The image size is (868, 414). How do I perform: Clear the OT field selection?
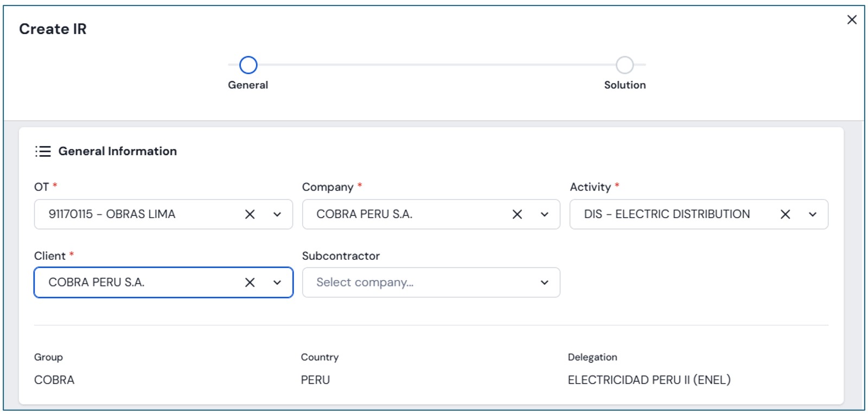250,214
